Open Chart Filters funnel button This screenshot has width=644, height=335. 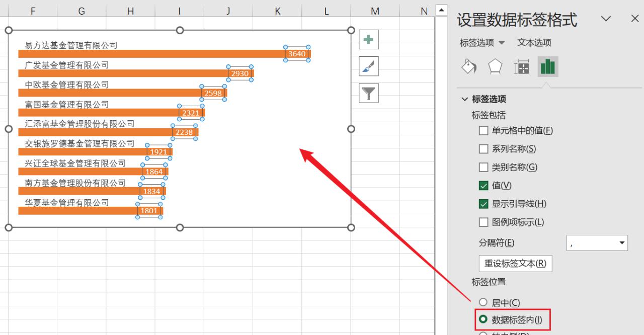pos(369,93)
